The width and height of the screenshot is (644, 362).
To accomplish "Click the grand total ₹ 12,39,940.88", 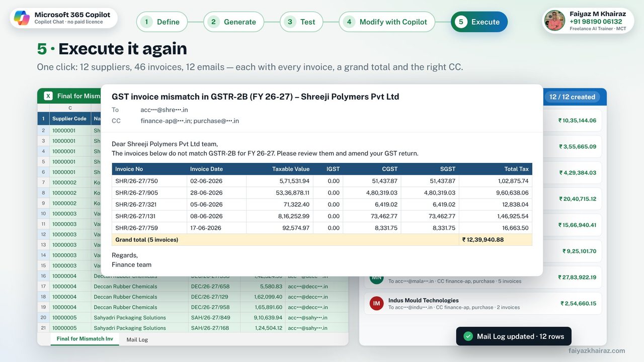I will [x=482, y=240].
